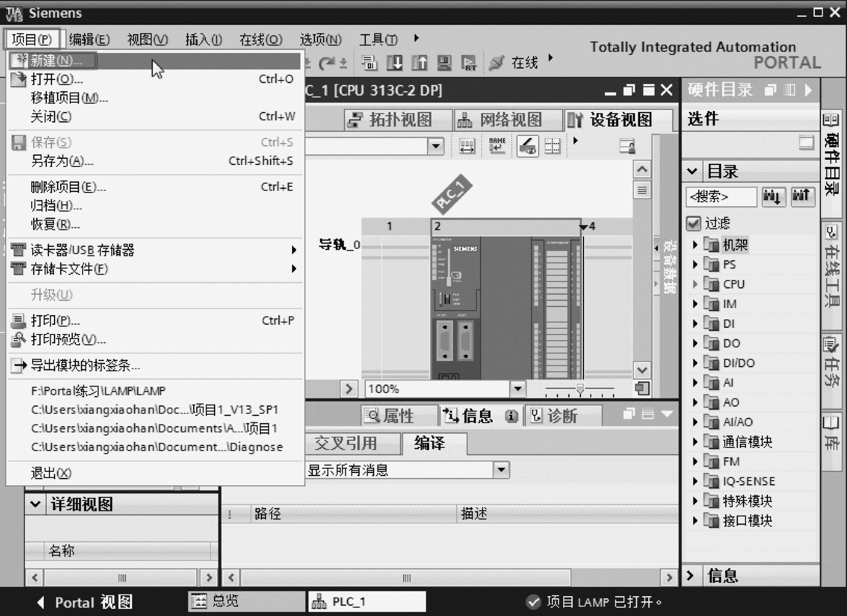Click the 路径 column header

click(353, 514)
